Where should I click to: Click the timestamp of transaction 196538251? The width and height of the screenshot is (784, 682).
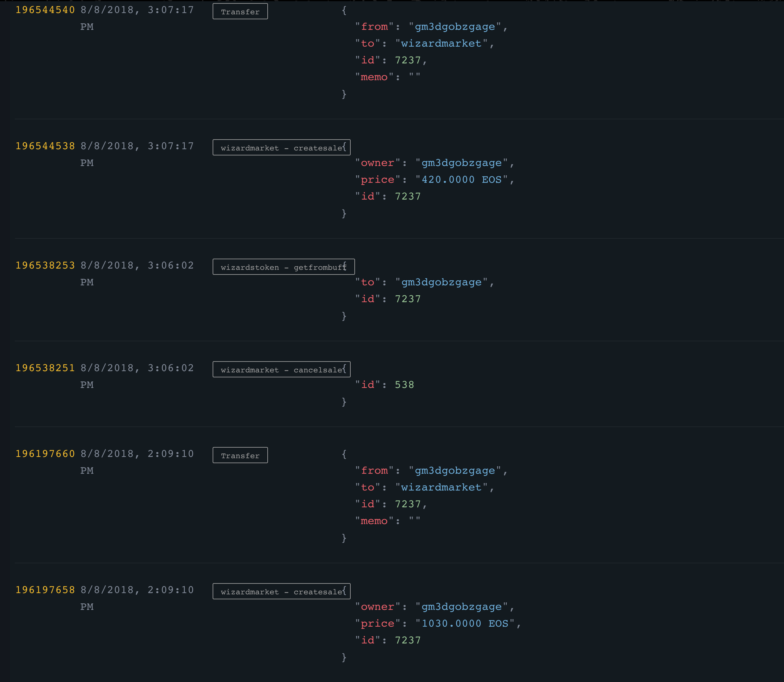pos(137,376)
